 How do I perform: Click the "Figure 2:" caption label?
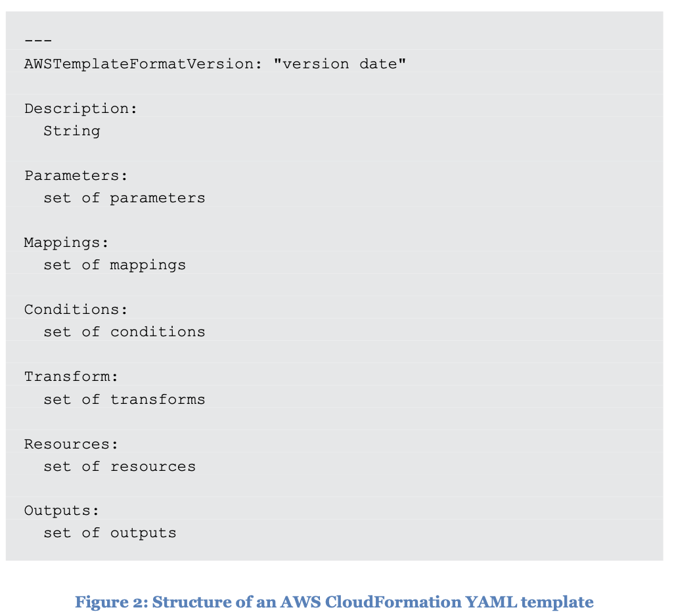pyautogui.click(x=110, y=602)
